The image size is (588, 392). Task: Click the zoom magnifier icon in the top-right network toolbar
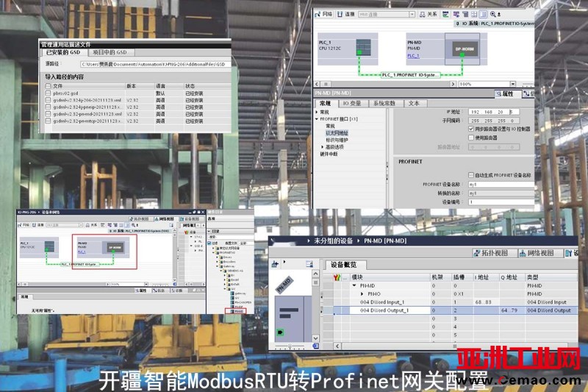point(493,14)
